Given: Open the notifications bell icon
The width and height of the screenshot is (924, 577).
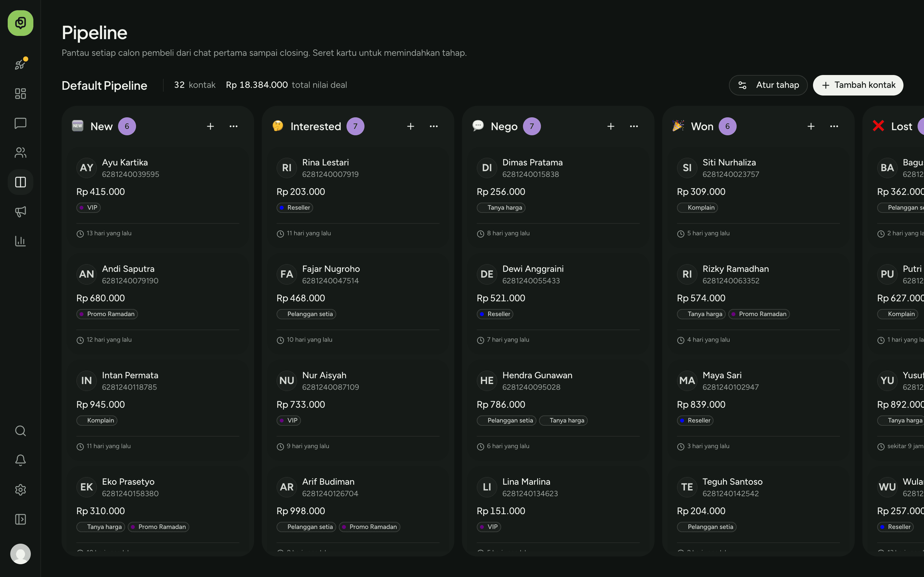Looking at the screenshot, I should click(20, 460).
